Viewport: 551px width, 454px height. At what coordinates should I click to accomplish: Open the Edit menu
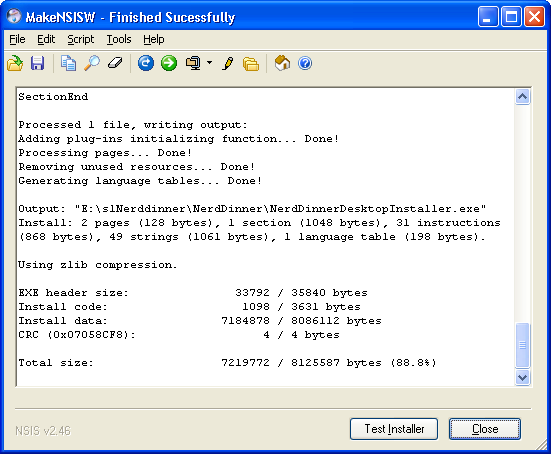tap(46, 39)
